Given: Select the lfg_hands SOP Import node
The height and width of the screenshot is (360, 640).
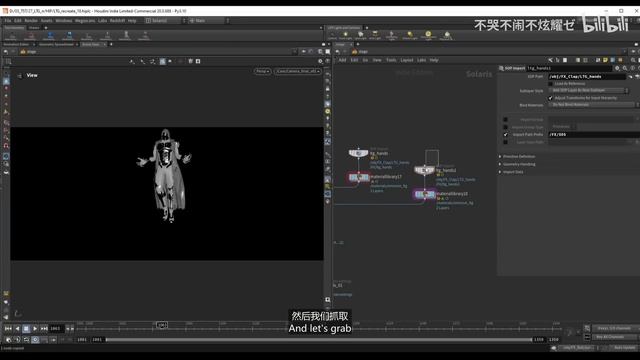Looking at the screenshot, I should (358, 153).
